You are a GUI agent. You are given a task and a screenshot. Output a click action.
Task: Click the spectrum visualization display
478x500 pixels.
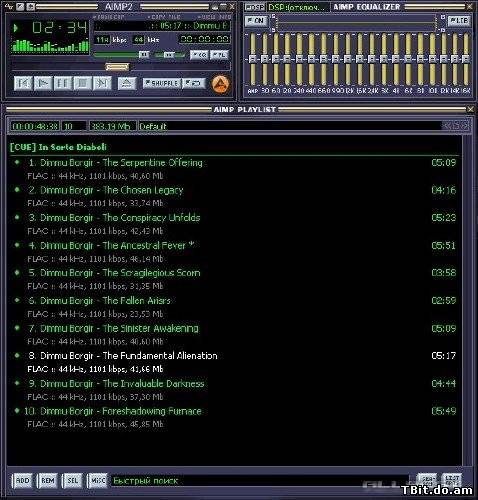[50, 45]
